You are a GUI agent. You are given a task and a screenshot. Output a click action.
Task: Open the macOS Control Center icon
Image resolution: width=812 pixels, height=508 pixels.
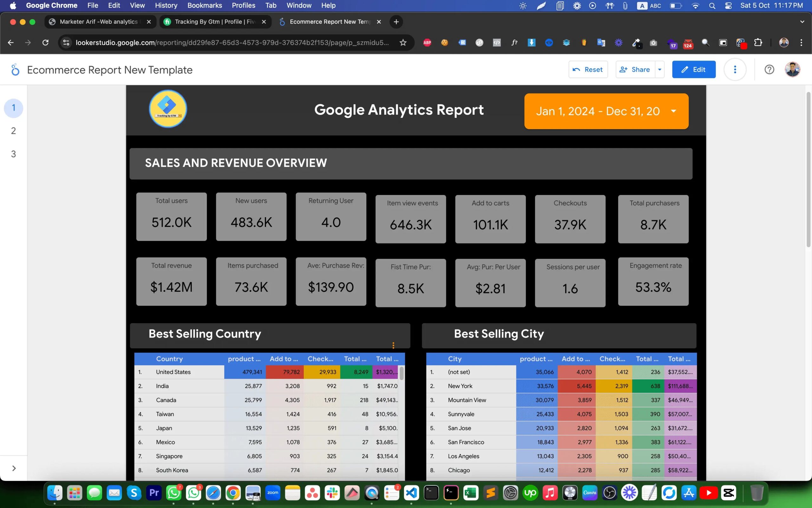point(728,5)
